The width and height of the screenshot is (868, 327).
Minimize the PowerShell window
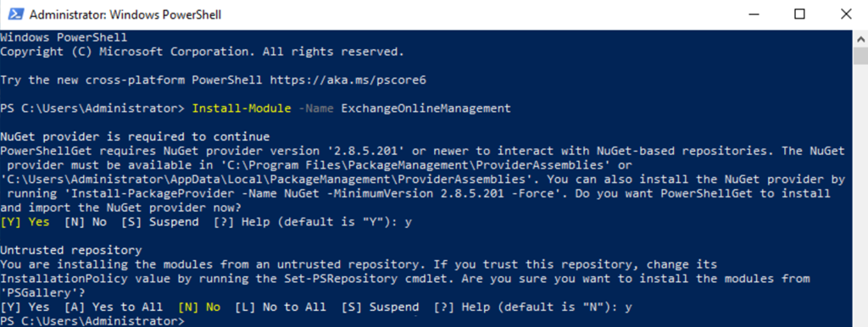[x=752, y=15]
